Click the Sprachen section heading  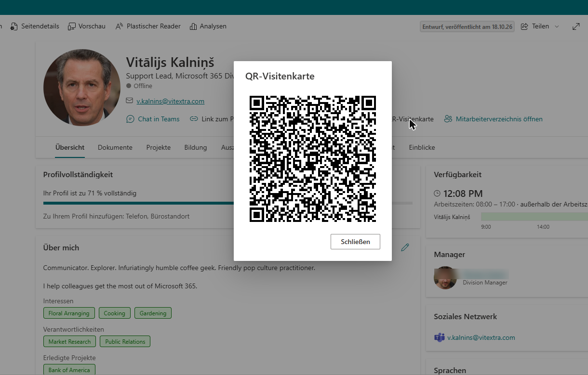coord(450,370)
